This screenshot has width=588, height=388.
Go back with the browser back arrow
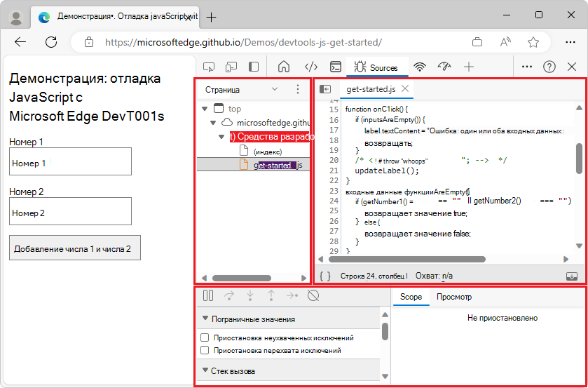coord(20,42)
